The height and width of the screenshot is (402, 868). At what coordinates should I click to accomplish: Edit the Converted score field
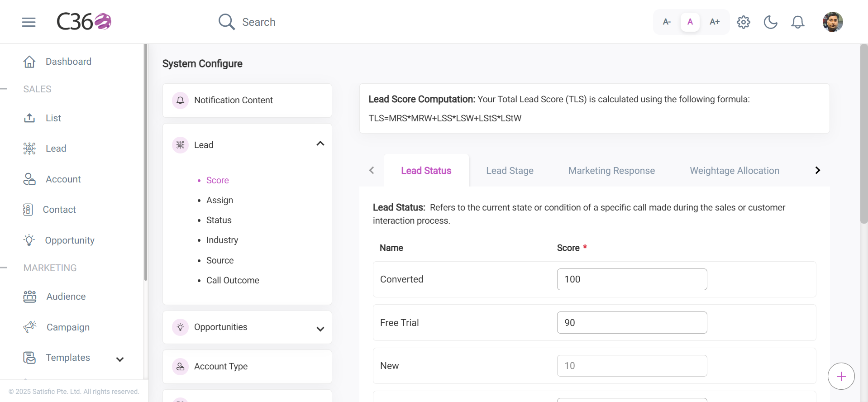632,279
